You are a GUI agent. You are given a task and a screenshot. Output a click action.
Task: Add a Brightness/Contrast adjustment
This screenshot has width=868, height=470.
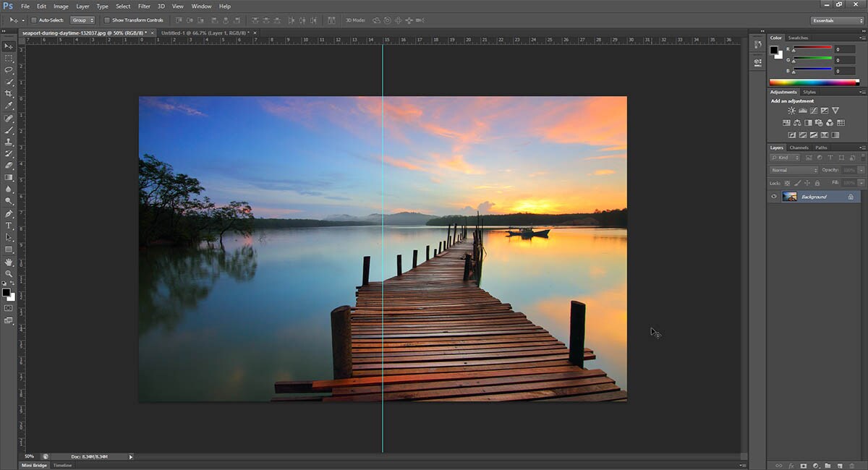(x=791, y=111)
